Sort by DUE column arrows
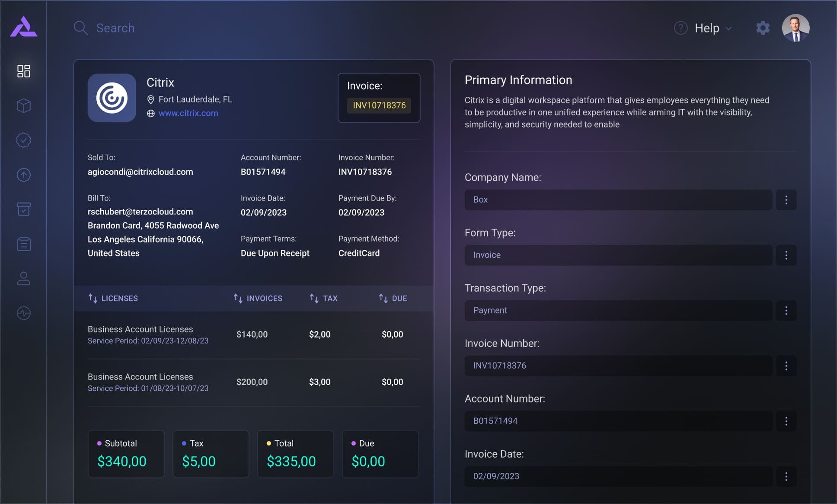The image size is (837, 504). pyautogui.click(x=383, y=298)
